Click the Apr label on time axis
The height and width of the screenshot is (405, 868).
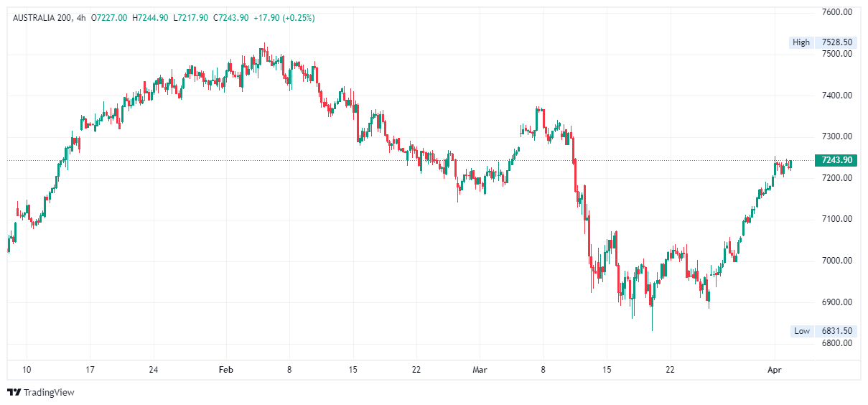pyautogui.click(x=774, y=370)
